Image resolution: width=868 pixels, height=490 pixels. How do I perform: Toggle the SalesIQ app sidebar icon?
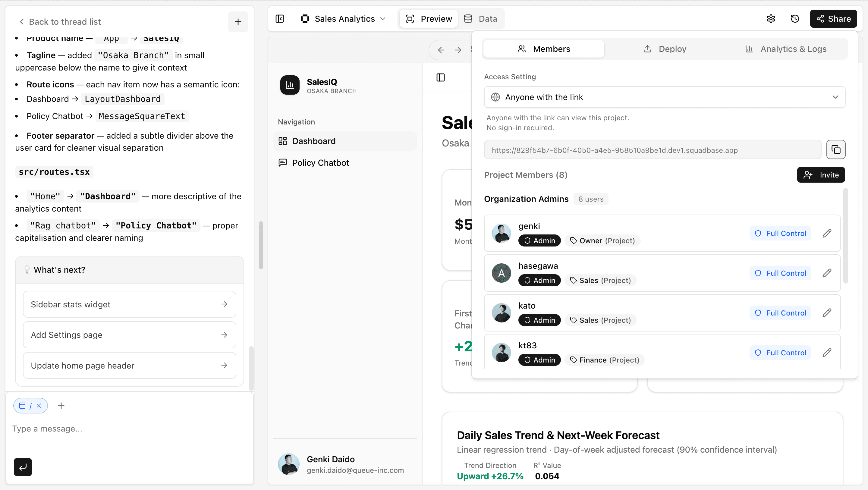pos(440,77)
